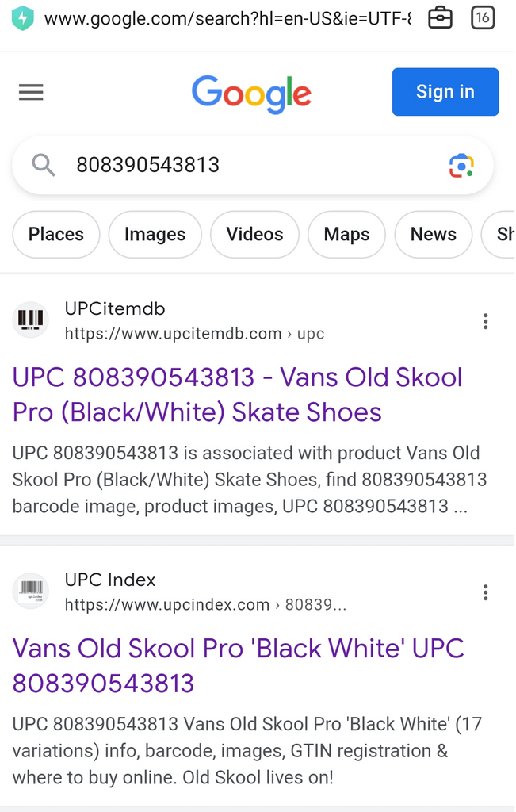The width and height of the screenshot is (516, 812).
Task: Click the magnifying glass search icon
Action: point(44,165)
